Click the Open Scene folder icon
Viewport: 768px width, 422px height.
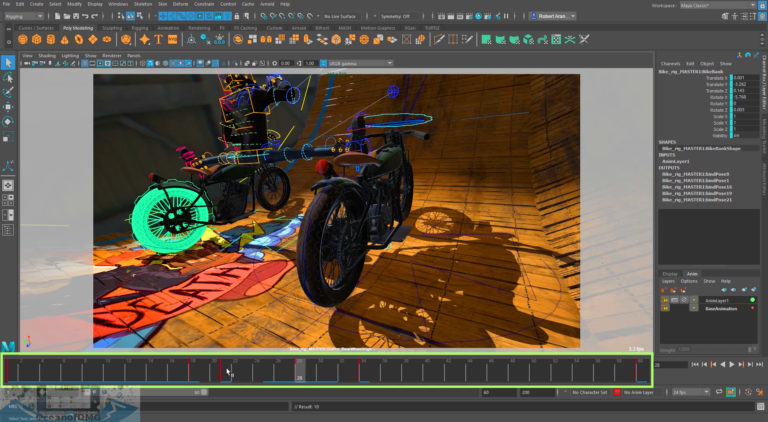[x=67, y=16]
